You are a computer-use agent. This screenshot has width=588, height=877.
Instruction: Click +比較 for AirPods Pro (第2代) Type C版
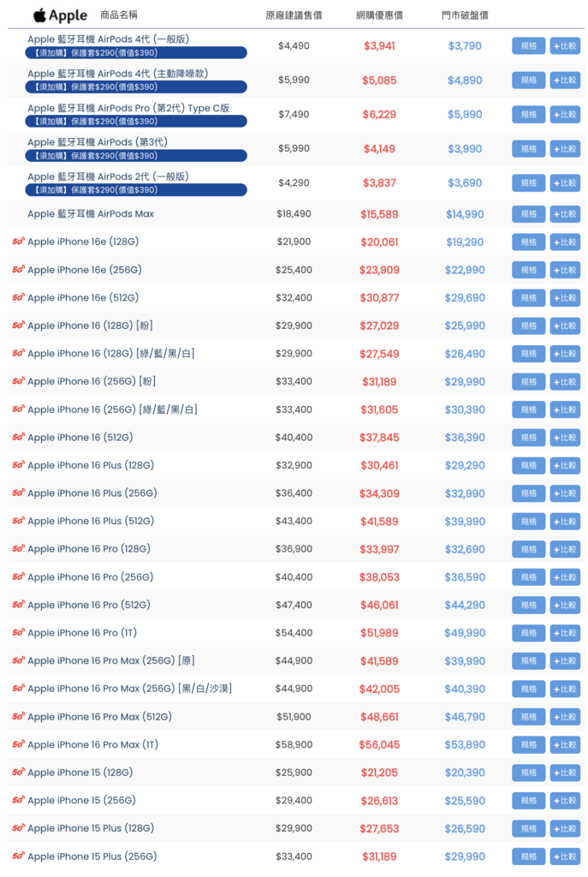point(565,114)
